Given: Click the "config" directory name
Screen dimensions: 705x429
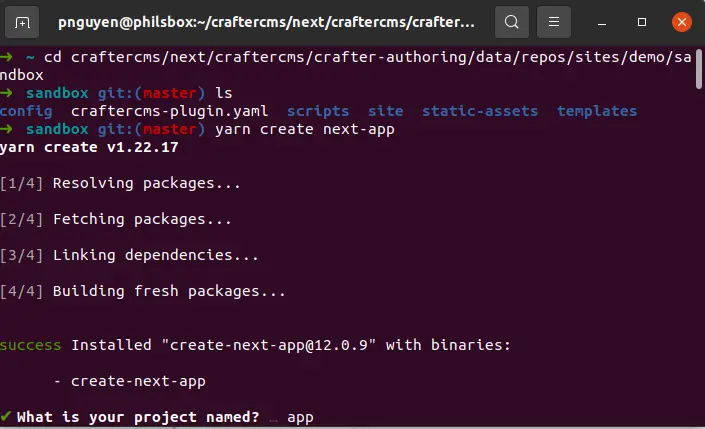Looking at the screenshot, I should (x=26, y=111).
